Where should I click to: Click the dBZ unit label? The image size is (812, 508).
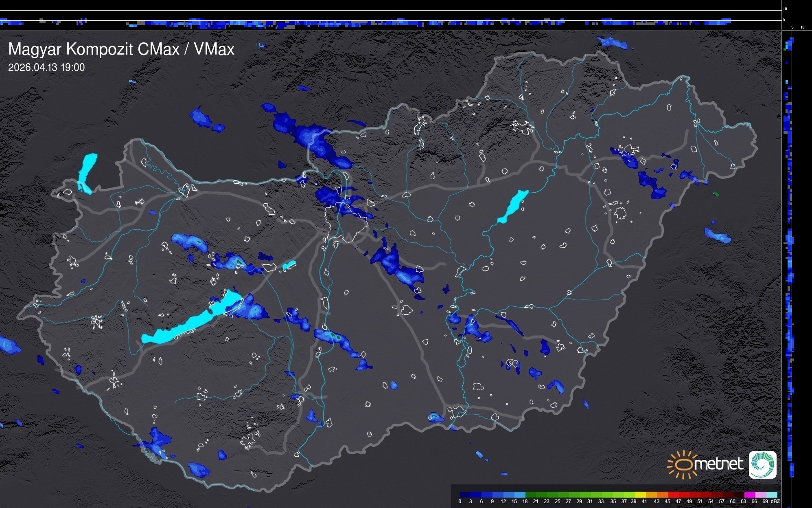coord(775,501)
